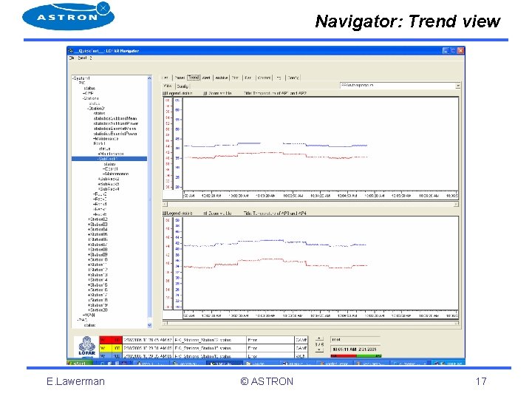Select statisticsBeamletPower tree item
Viewport: 532px width, 399px height.
(115, 134)
